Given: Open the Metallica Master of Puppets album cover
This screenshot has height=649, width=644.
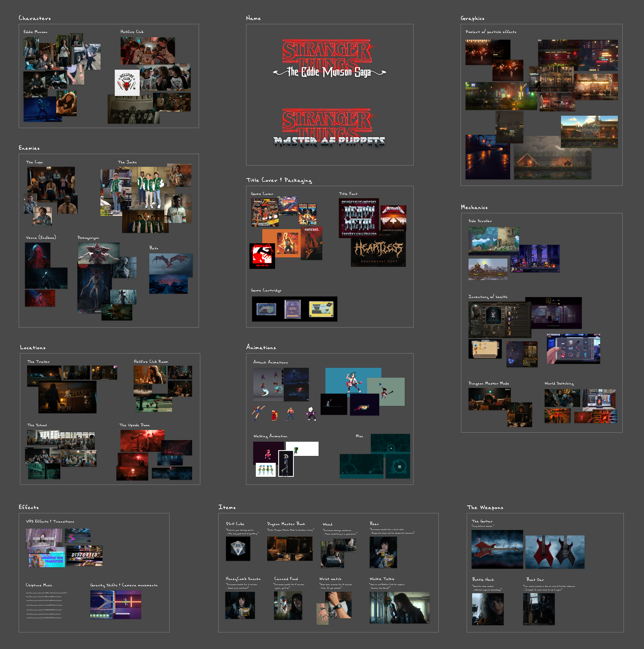Looking at the screenshot, I should (393, 218).
